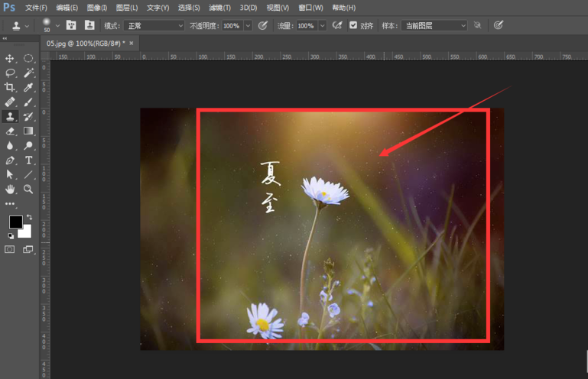Screen dimensions: 588x379
Task: Select the Eraser tool
Action: pos(10,131)
